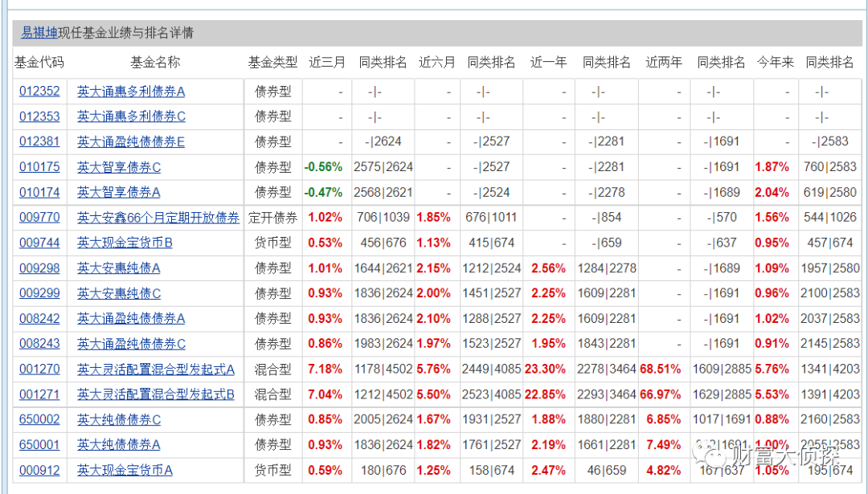868x494 pixels.
Task: Open fund code 001271 link
Action: click(x=39, y=394)
